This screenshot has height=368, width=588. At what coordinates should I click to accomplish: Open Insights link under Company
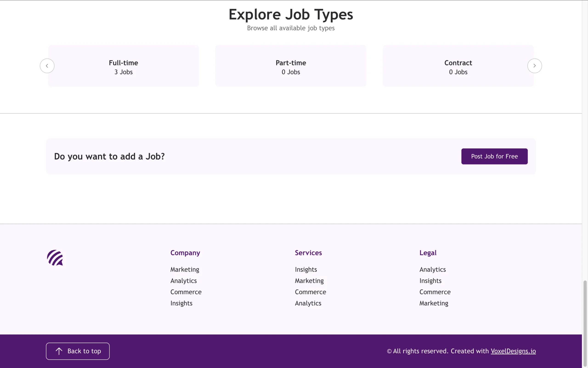coord(181,303)
